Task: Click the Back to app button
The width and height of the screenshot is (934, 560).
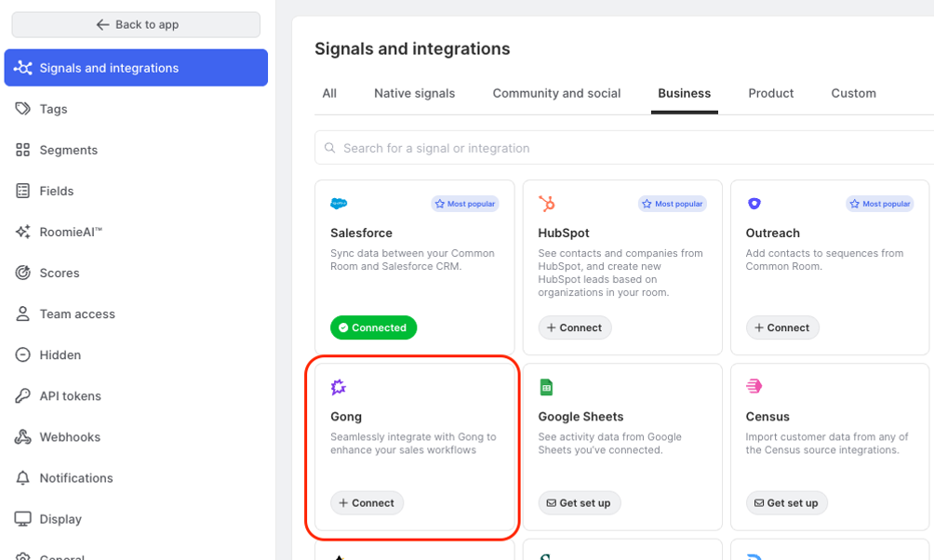Action: pyautogui.click(x=136, y=24)
